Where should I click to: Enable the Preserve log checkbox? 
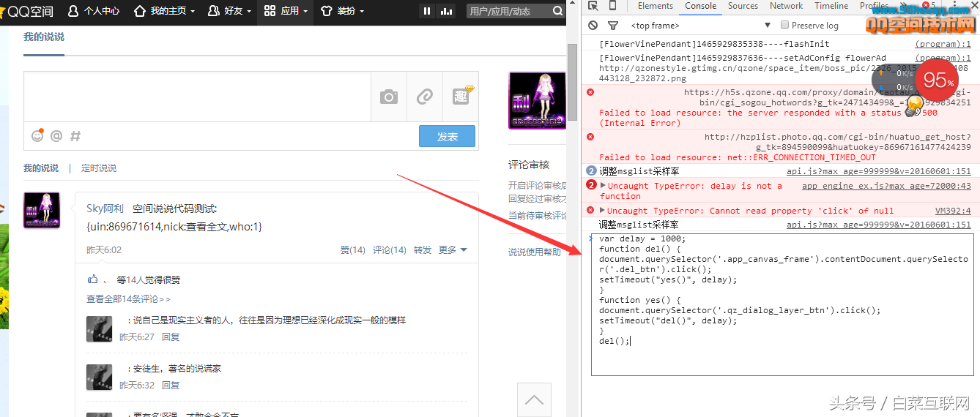point(785,26)
